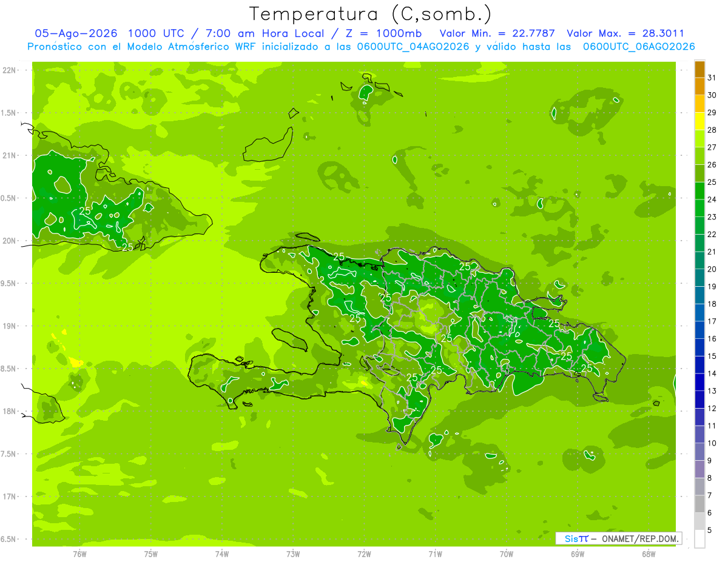Screen dimensions: 728x562
Task: Click the legend value "30"
Action: tap(712, 95)
